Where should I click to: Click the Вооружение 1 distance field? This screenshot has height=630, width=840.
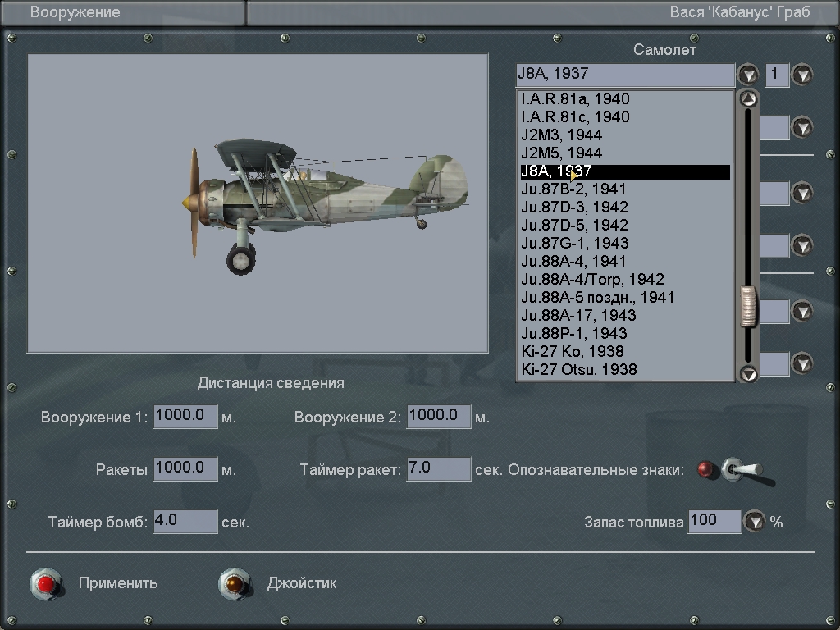tap(185, 416)
